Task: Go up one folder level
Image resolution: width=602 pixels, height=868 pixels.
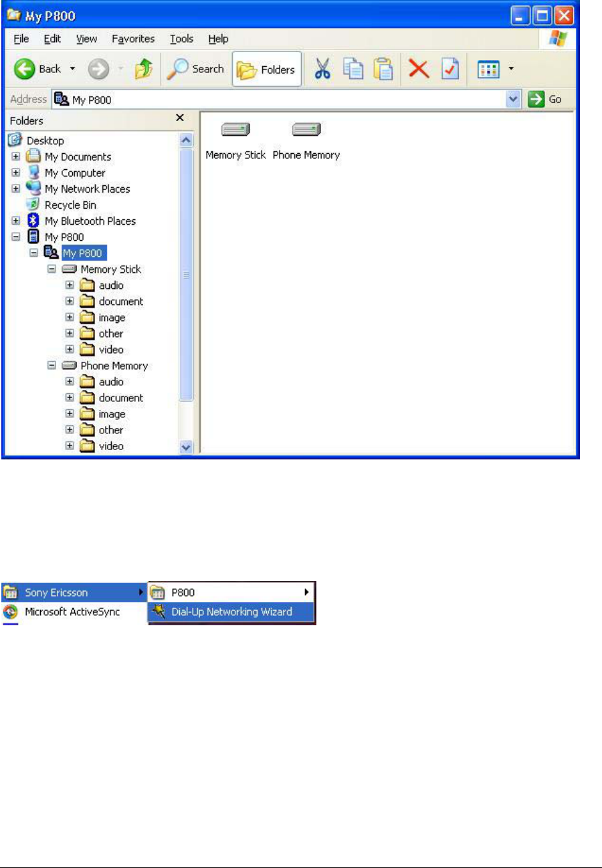Action: click(144, 69)
